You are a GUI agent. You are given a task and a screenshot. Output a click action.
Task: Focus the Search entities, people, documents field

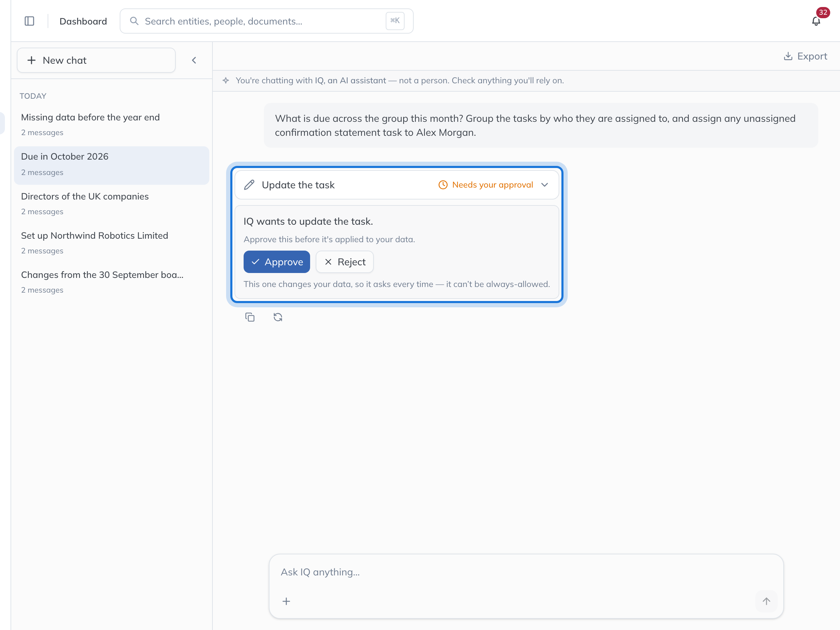(x=267, y=21)
